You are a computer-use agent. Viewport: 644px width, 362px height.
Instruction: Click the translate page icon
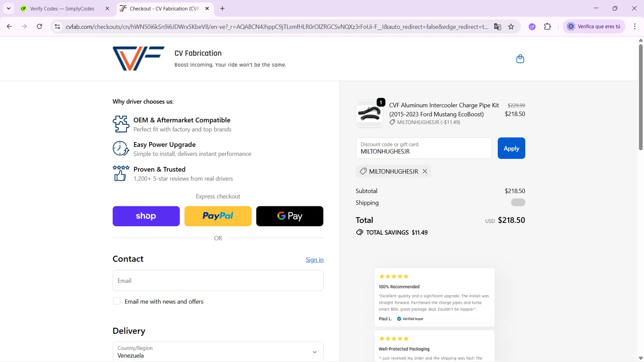[x=498, y=27]
